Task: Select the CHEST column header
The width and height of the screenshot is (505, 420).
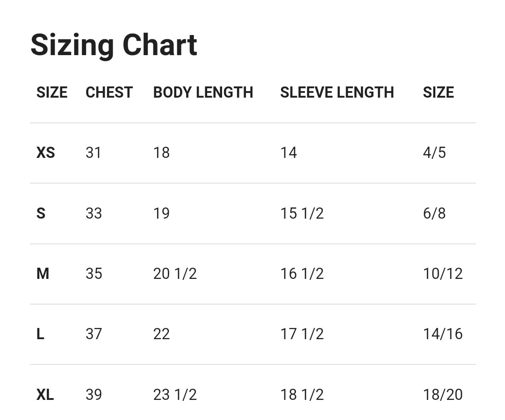Action: pyautogui.click(x=109, y=93)
